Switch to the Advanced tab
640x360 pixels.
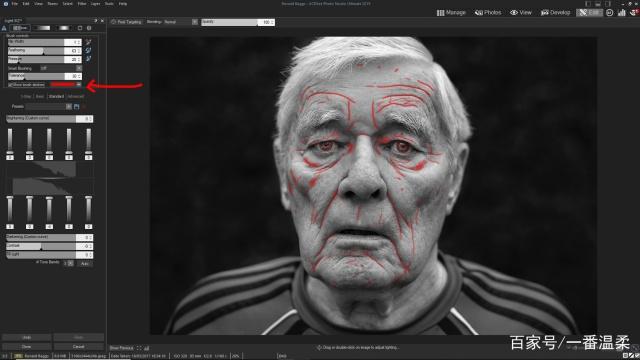(x=76, y=96)
